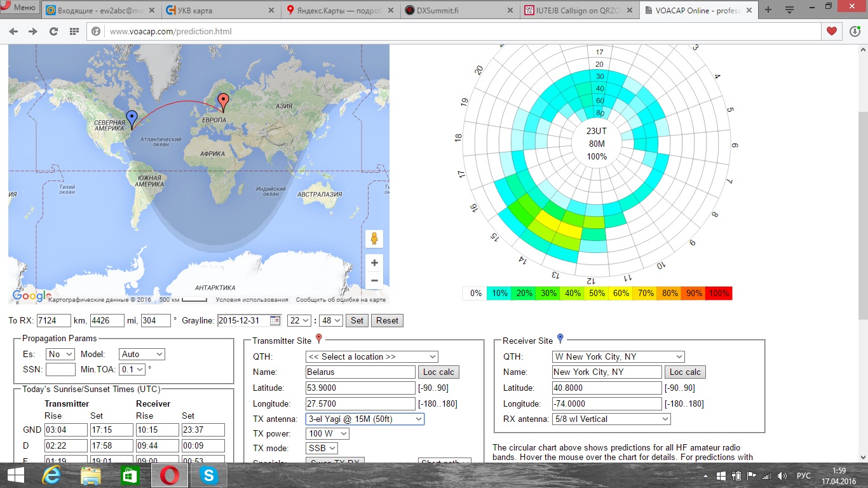Open Transmitter QTH location dropdown

[x=372, y=356]
